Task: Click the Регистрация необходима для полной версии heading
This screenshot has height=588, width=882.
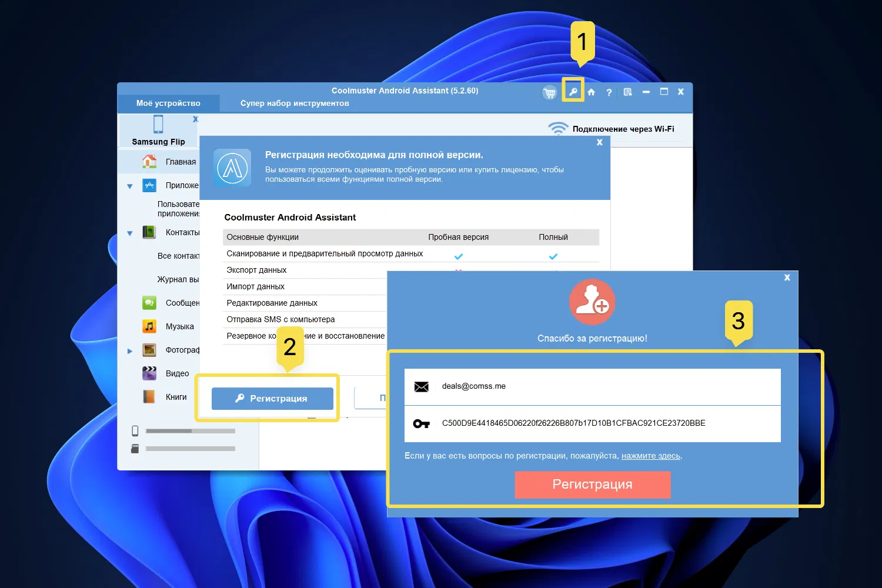Action: click(374, 155)
